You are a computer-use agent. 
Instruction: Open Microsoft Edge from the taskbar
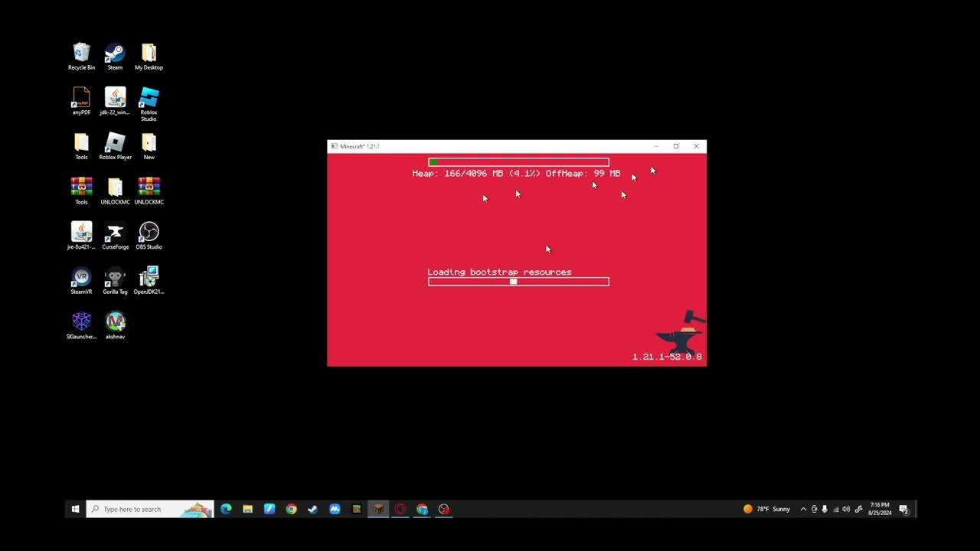click(226, 509)
